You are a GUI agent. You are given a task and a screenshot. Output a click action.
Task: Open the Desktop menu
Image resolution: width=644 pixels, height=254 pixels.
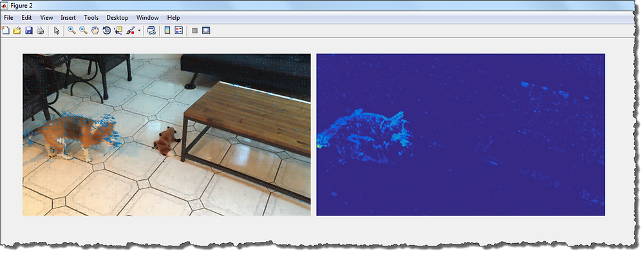pos(117,17)
